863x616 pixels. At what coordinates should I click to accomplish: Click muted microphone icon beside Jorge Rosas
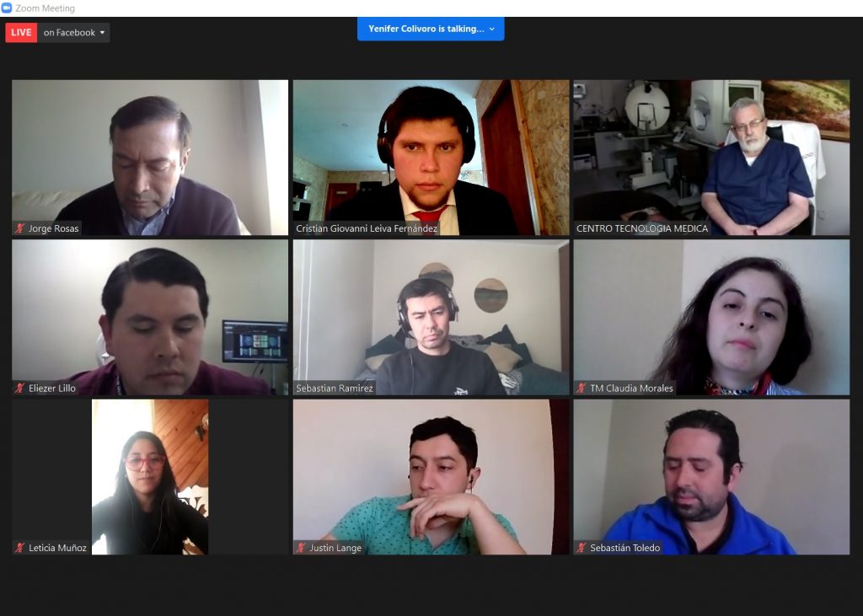coord(20,228)
